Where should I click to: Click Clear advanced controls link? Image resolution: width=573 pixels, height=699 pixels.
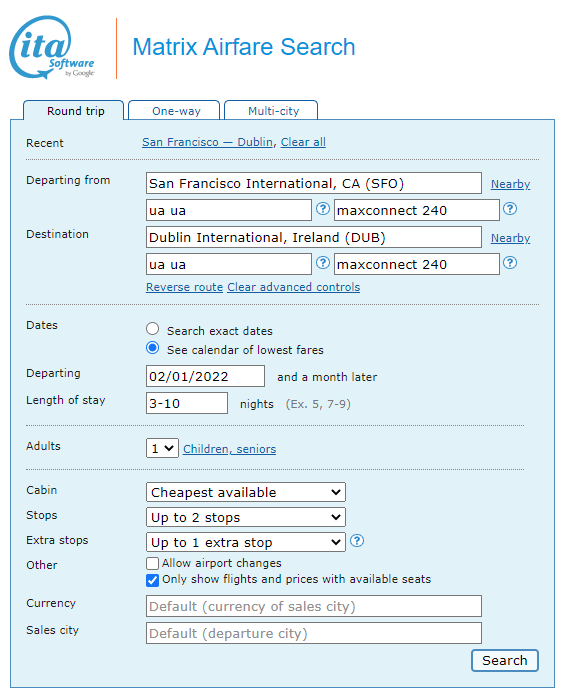294,287
